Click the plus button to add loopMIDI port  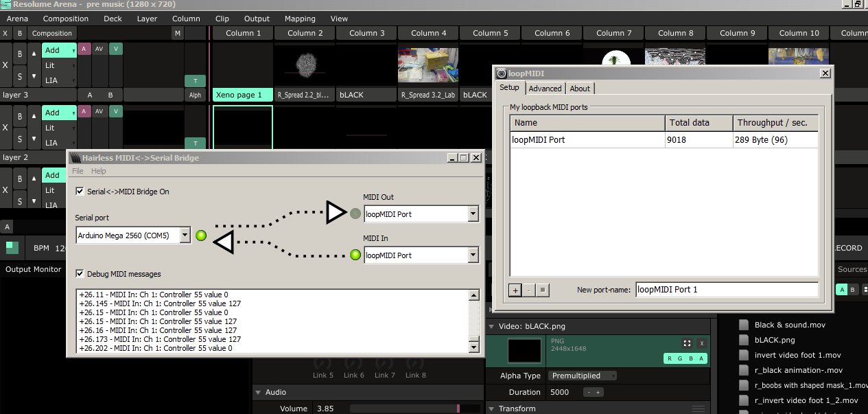[x=515, y=290]
